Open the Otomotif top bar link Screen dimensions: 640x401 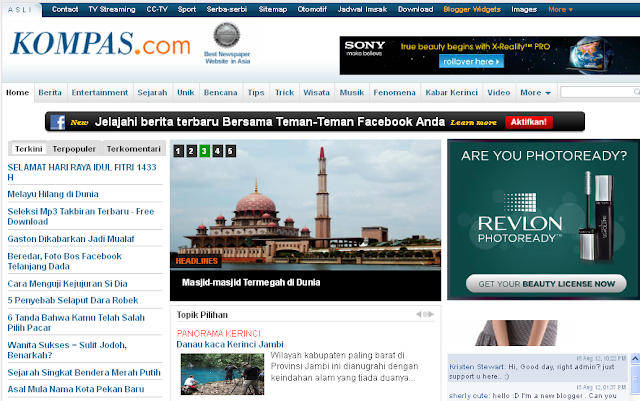coord(312,9)
